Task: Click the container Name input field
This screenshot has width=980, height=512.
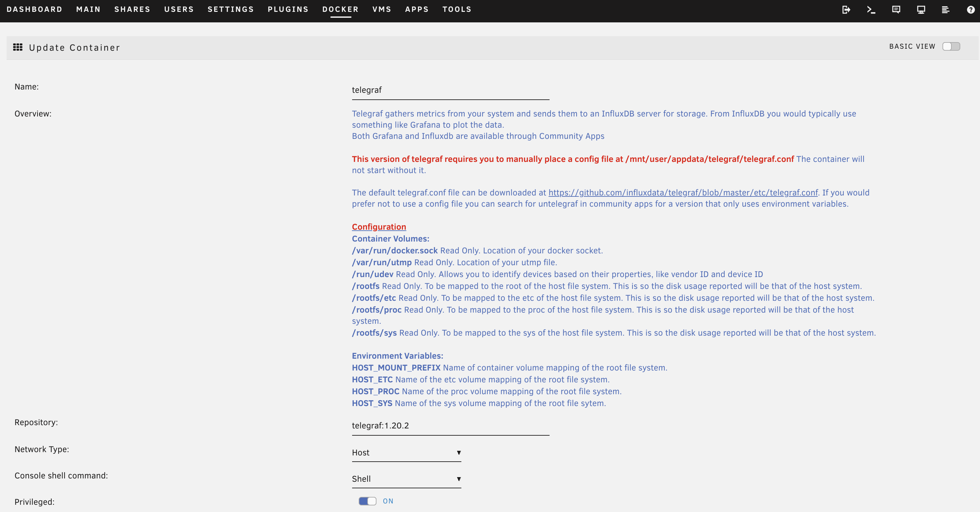Action: pos(450,90)
